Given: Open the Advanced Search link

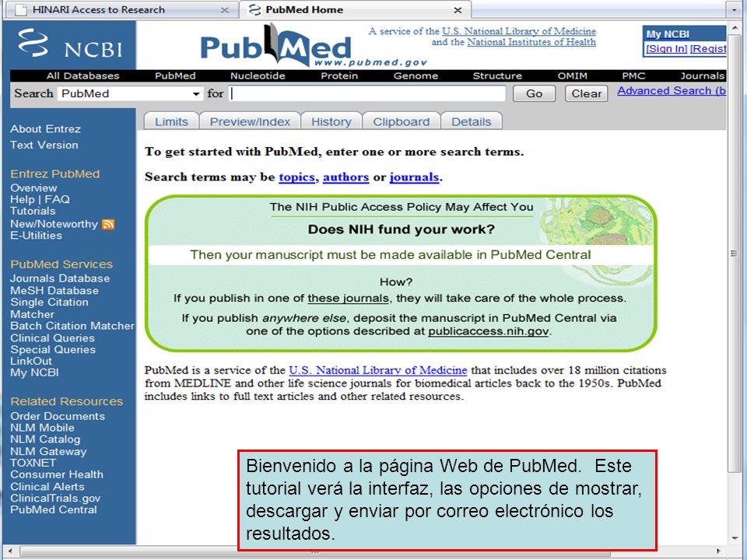Looking at the screenshot, I should click(x=672, y=91).
